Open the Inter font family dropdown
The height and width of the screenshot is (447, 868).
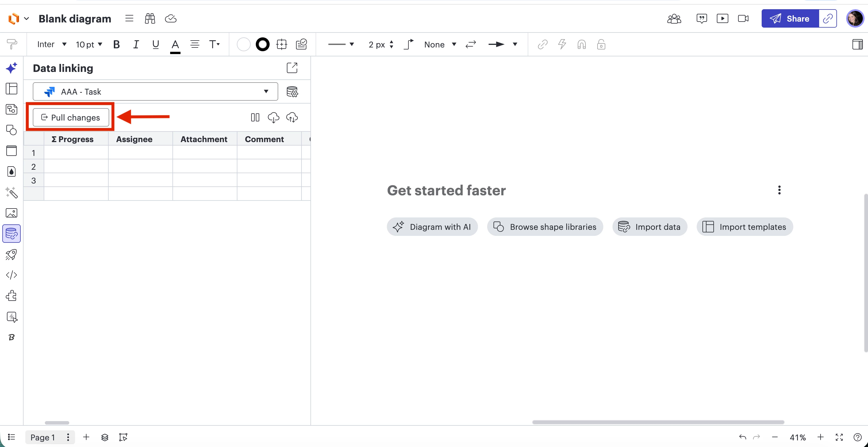point(51,45)
